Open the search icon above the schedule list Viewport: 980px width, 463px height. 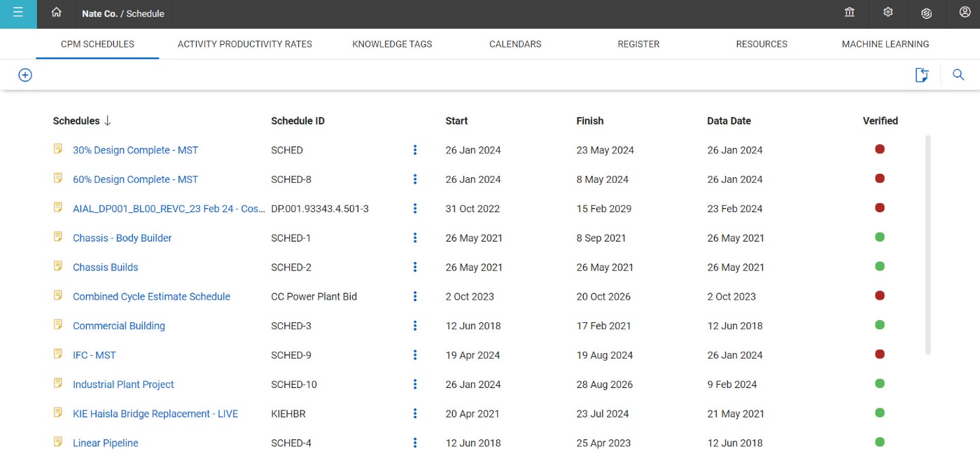(x=958, y=74)
